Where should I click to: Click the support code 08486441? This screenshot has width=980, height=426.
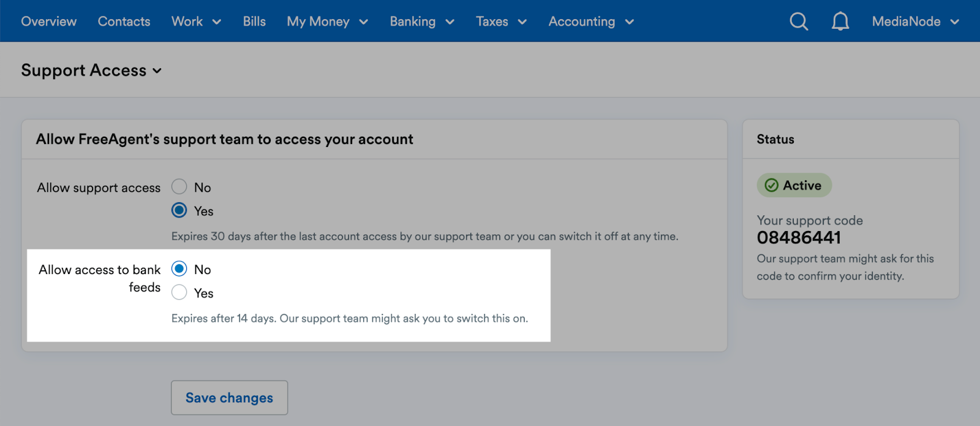coord(799,238)
